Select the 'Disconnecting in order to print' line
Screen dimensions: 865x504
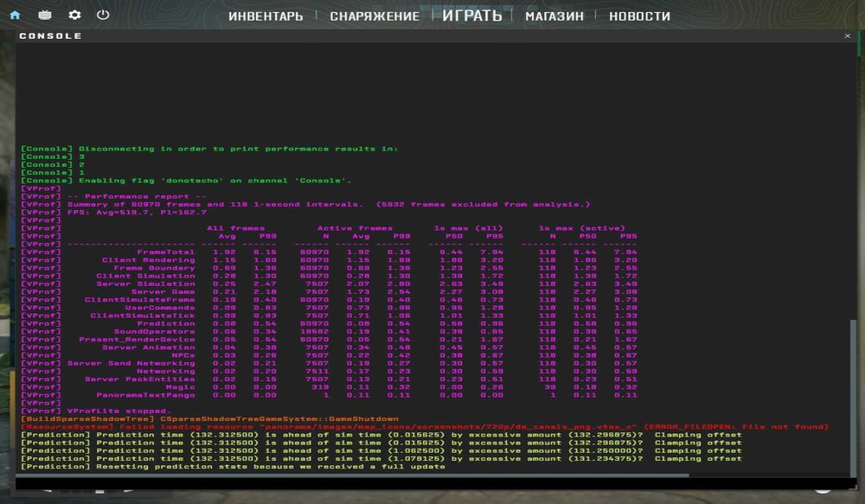point(209,149)
